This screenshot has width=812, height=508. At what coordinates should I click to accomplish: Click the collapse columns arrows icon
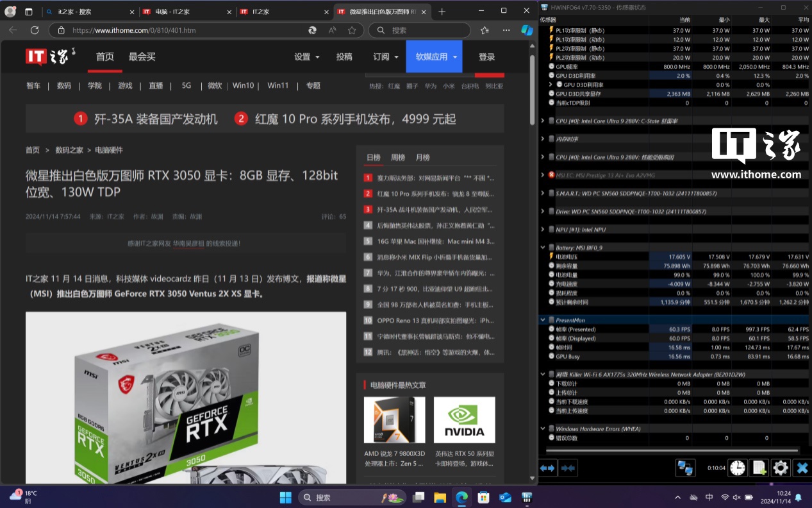[568, 468]
